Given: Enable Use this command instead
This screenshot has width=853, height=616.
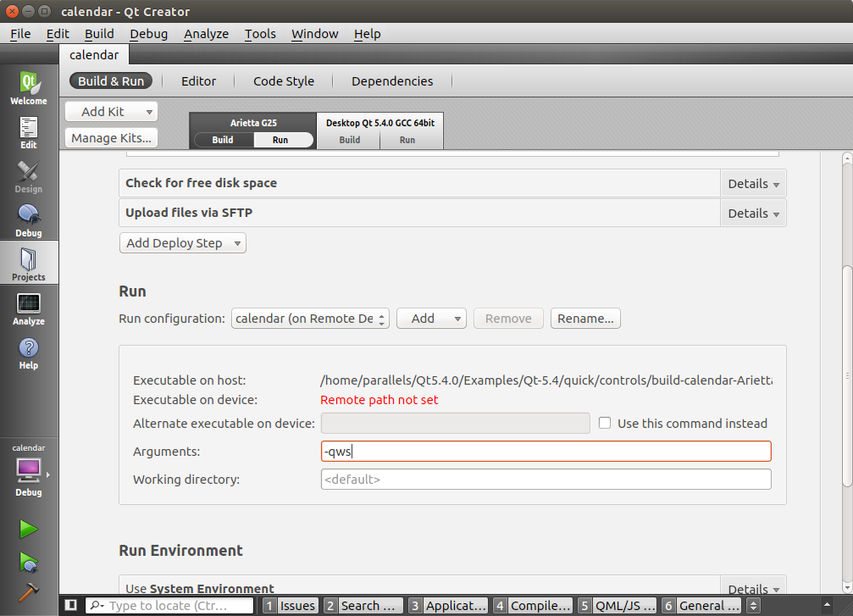Looking at the screenshot, I should point(605,423).
